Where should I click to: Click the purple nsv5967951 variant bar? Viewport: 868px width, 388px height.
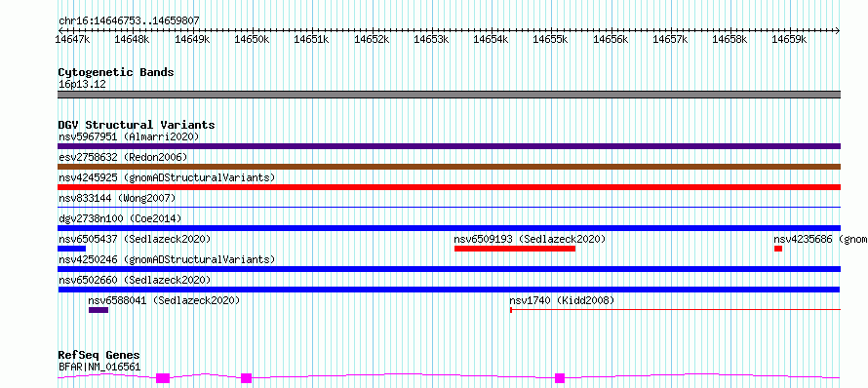[449, 146]
